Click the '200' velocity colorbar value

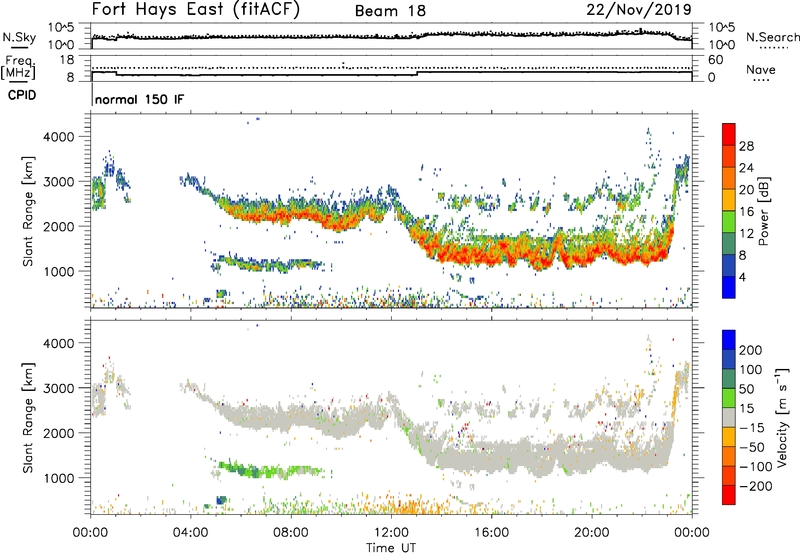(x=751, y=350)
